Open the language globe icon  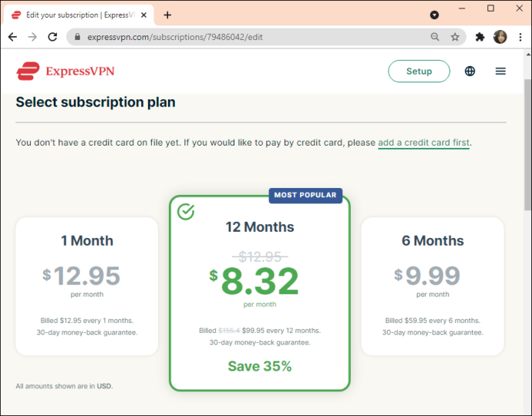[x=470, y=71]
